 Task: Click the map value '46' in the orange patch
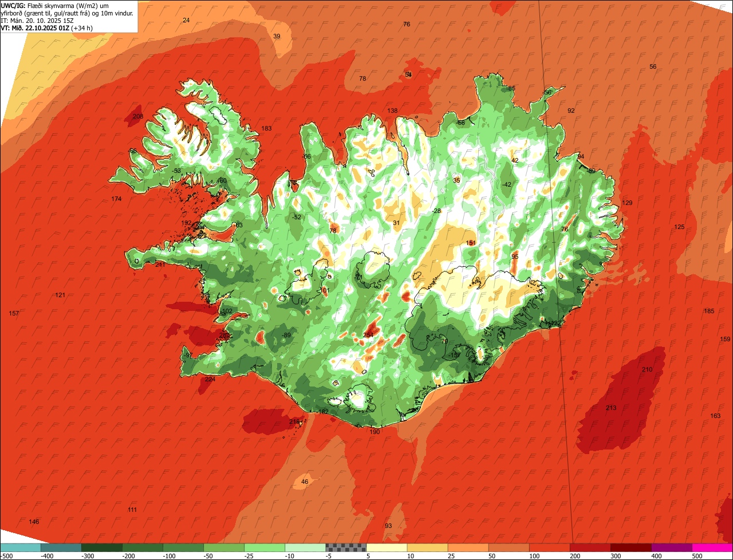(x=305, y=482)
